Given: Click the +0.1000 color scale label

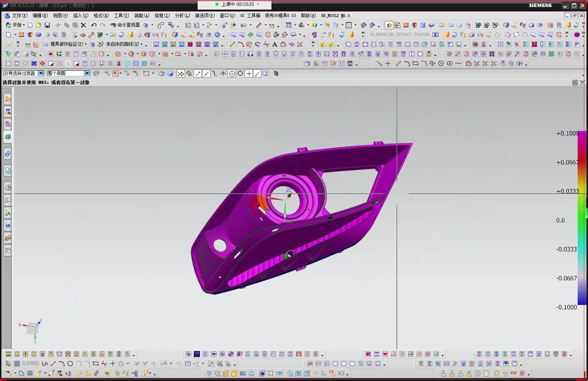Looking at the screenshot, I should click(x=567, y=133).
